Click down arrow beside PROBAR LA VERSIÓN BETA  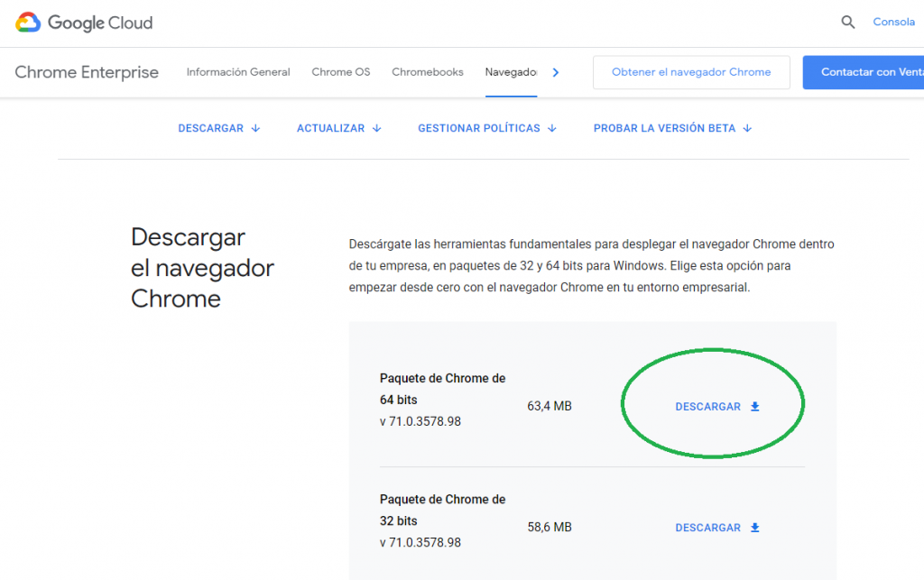[x=747, y=128]
